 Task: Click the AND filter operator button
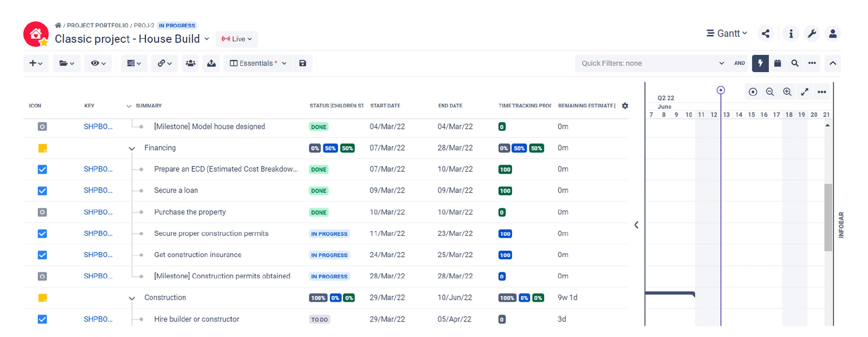click(739, 63)
